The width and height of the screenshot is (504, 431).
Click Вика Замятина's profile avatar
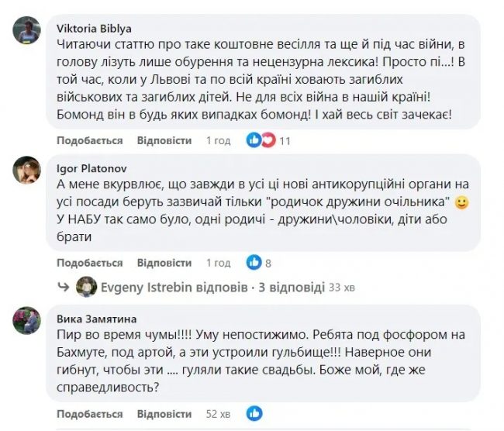(28, 320)
